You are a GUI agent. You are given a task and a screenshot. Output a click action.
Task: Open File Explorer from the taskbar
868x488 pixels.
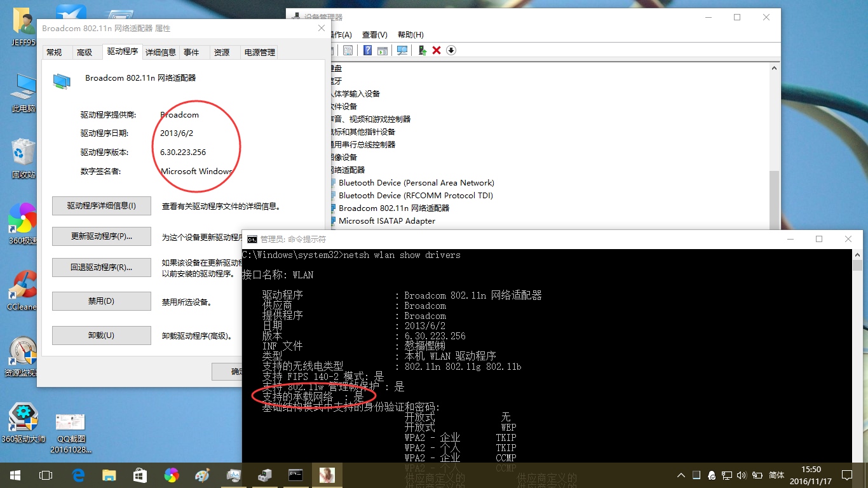(x=110, y=475)
